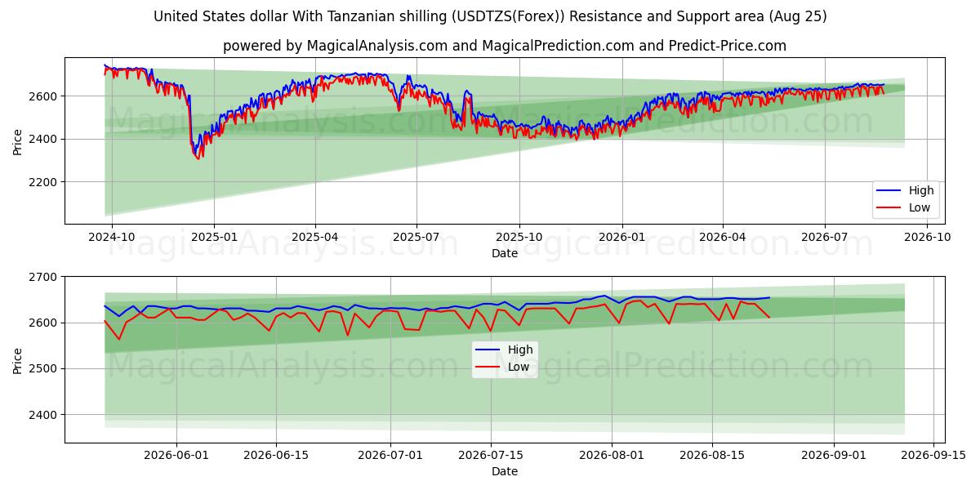The image size is (980, 490).
Task: Click the 2200 price tick in upper chart
Action: click(x=44, y=182)
